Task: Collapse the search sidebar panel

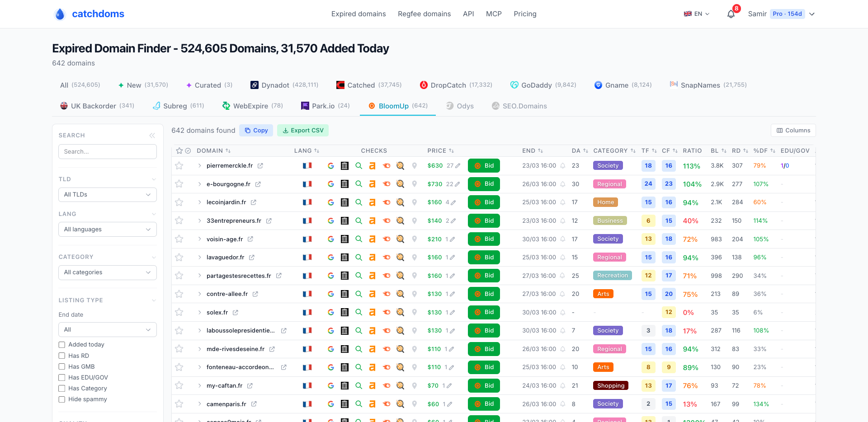Action: [152, 136]
